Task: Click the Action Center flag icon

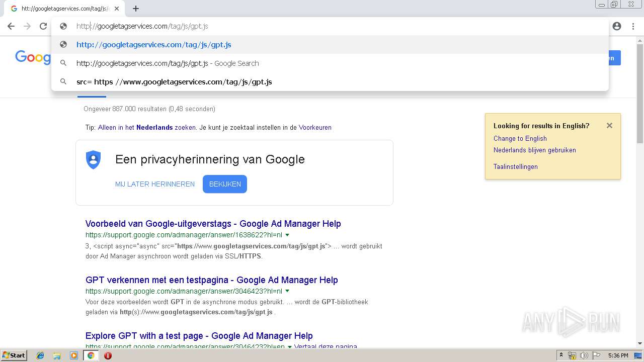Action: (x=596, y=355)
